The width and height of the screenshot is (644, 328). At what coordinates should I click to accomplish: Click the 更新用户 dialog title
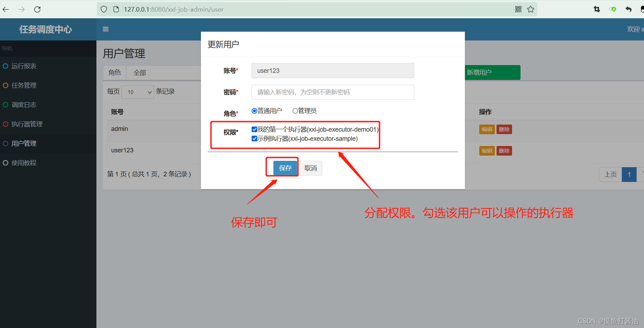(x=223, y=44)
